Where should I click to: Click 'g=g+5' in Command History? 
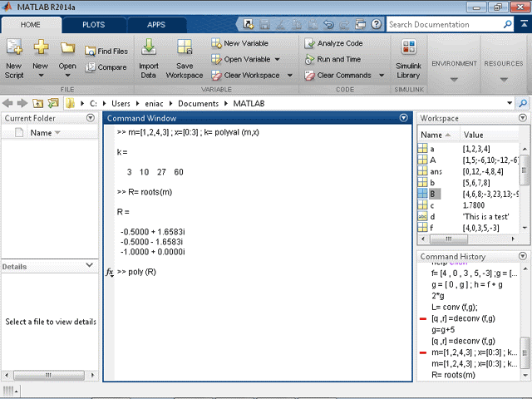443,330
